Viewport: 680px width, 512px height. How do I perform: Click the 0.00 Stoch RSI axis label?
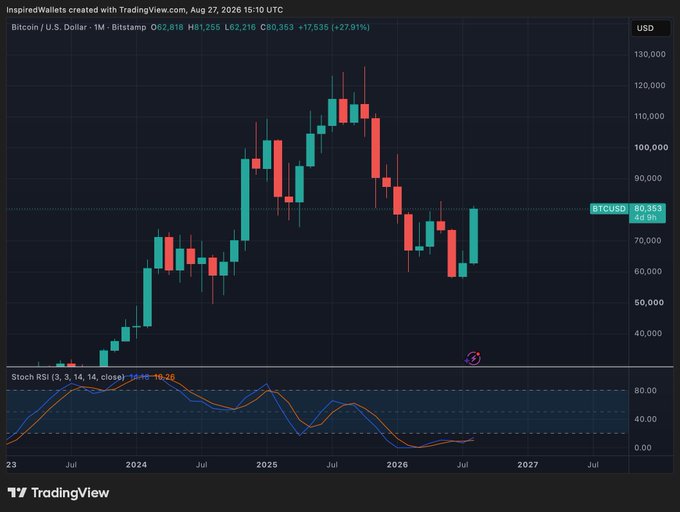(643, 448)
